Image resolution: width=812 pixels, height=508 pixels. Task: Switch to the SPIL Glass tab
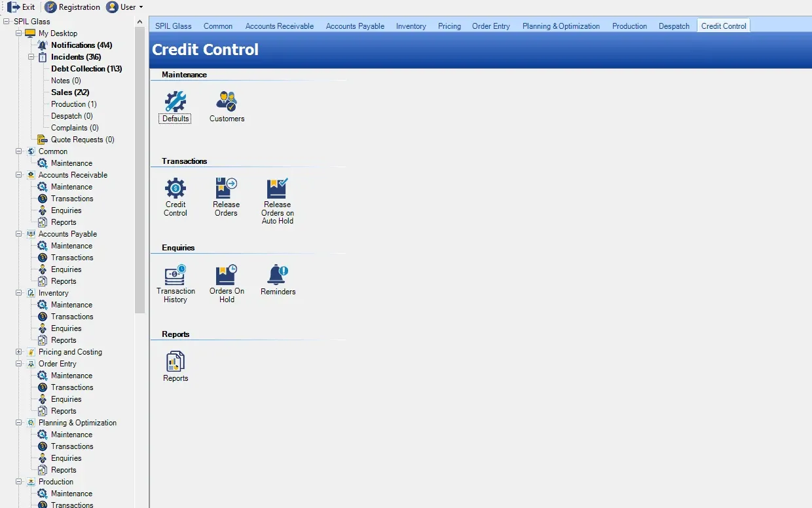point(174,26)
